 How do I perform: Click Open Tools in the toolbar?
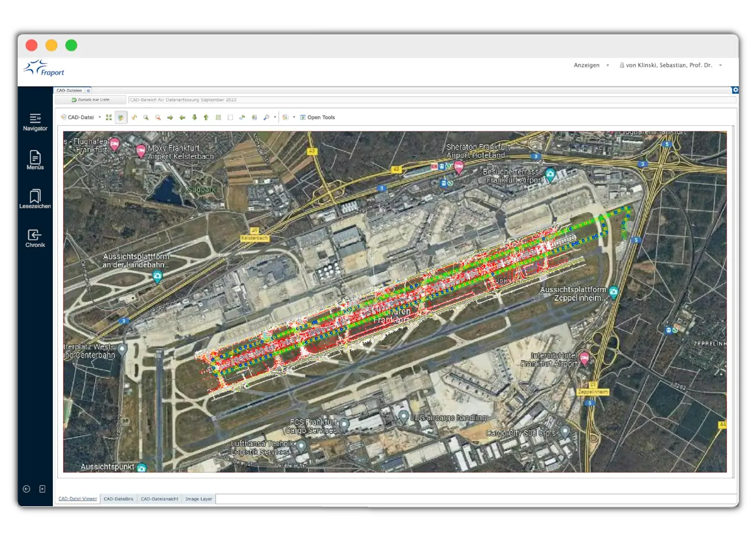320,117
